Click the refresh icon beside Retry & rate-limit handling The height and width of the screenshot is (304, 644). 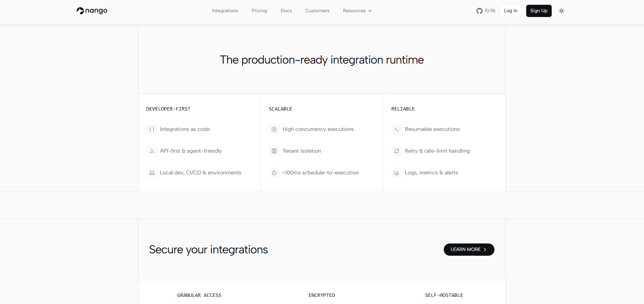pos(397,151)
